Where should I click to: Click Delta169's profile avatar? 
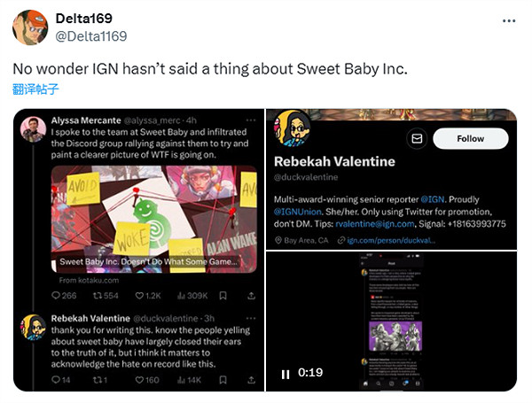point(30,27)
